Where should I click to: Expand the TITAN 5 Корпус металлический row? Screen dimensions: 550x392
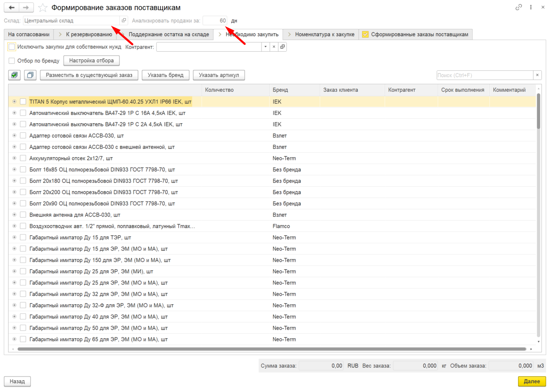[14, 102]
